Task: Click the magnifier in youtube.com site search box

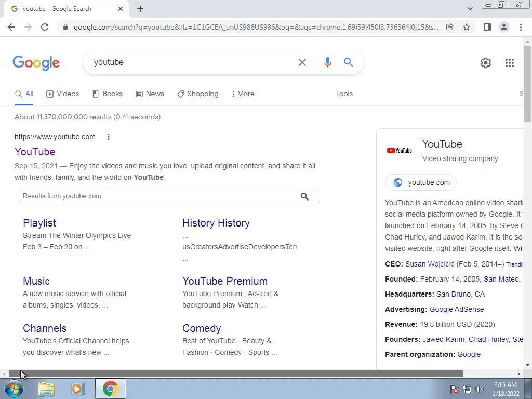Action: [x=304, y=196]
